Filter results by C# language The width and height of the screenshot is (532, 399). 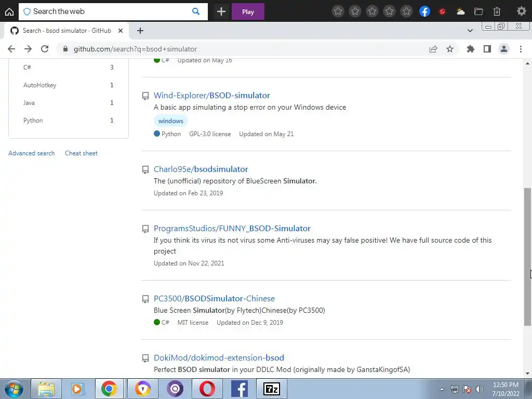(x=68, y=67)
